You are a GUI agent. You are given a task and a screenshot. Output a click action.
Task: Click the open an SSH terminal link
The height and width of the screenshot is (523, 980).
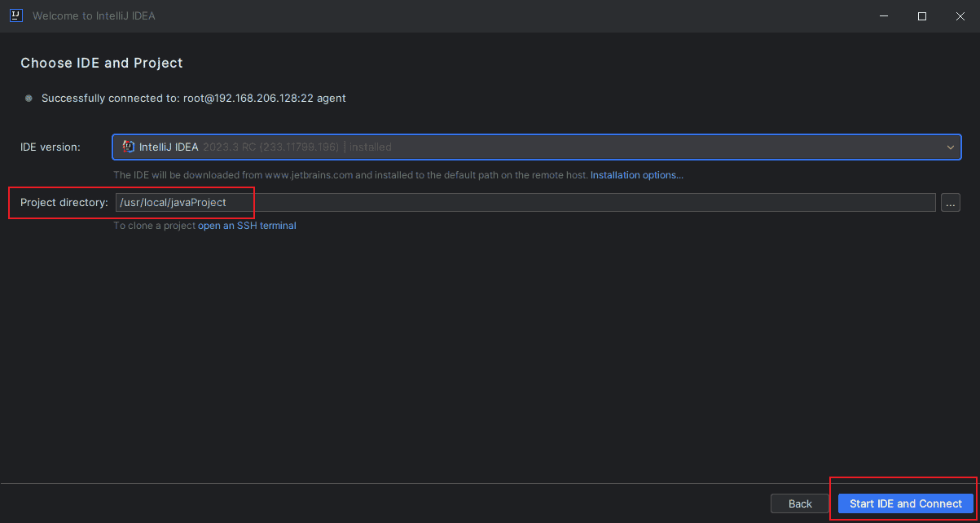click(x=246, y=225)
